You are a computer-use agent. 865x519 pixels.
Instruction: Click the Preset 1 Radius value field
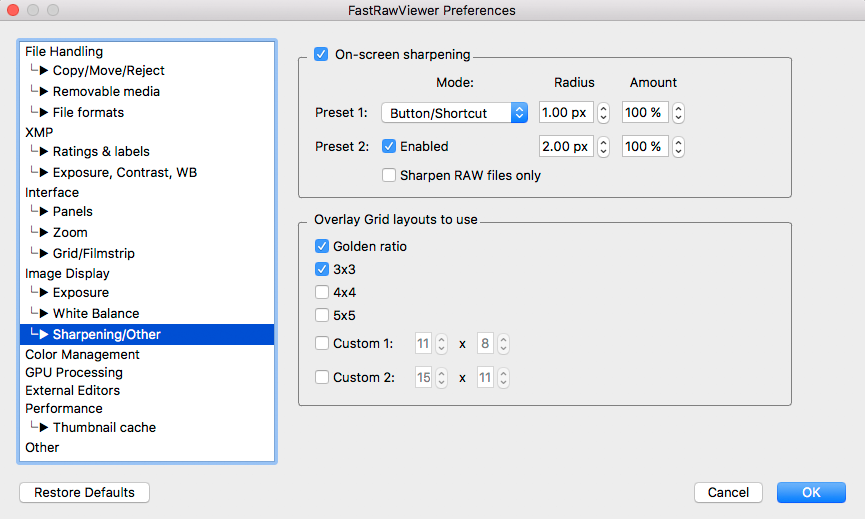566,113
